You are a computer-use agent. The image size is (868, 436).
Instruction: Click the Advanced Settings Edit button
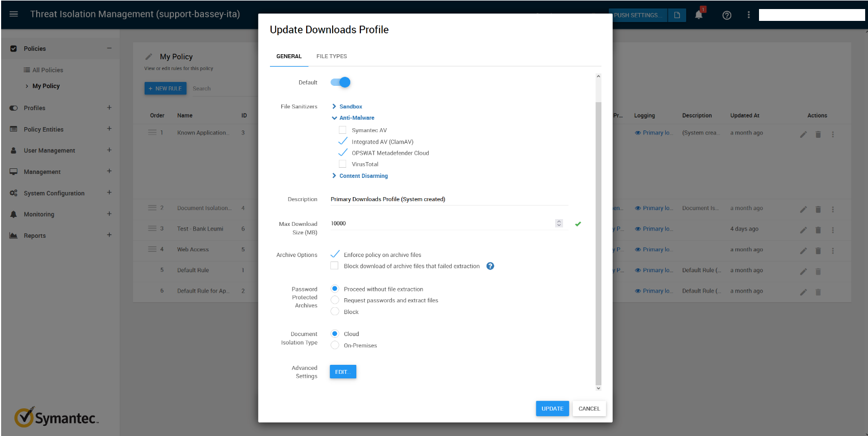coord(343,372)
